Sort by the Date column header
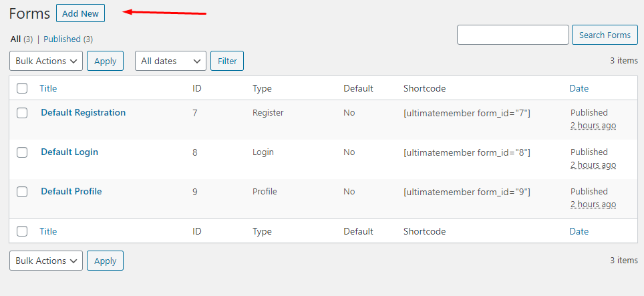The width and height of the screenshot is (644, 296). tap(579, 88)
